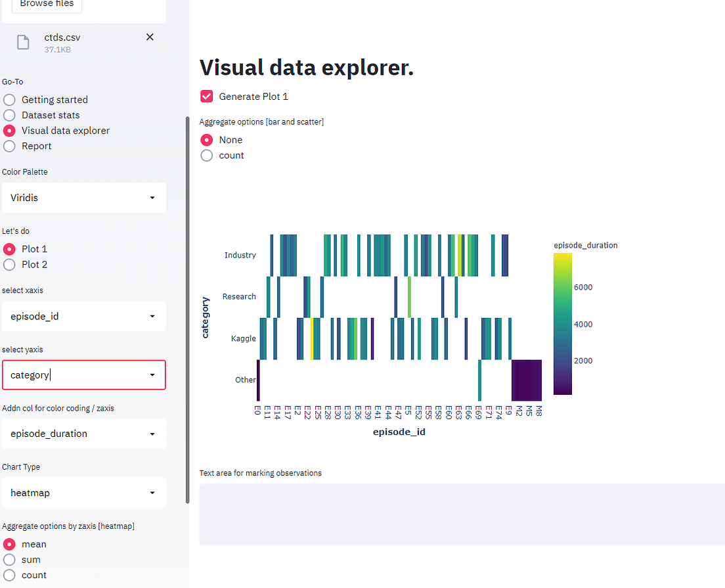This screenshot has height=588, width=725.
Task: Select sum aggregation for heatmap zaxis
Action: (10, 559)
